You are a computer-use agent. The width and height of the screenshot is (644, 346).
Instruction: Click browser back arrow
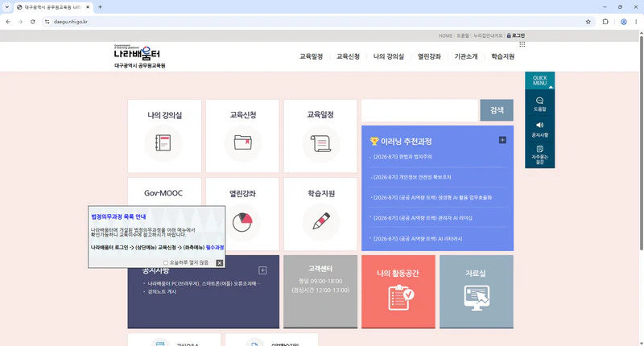8,22
